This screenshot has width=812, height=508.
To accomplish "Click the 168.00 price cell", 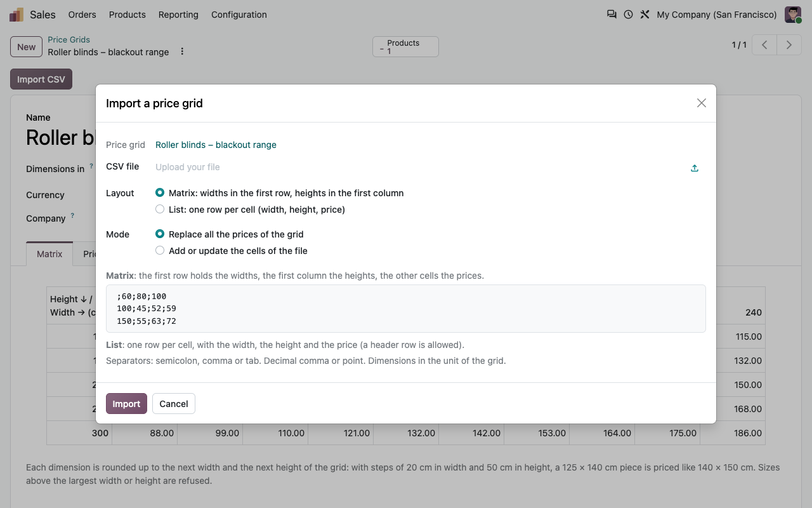I will [x=733, y=409].
